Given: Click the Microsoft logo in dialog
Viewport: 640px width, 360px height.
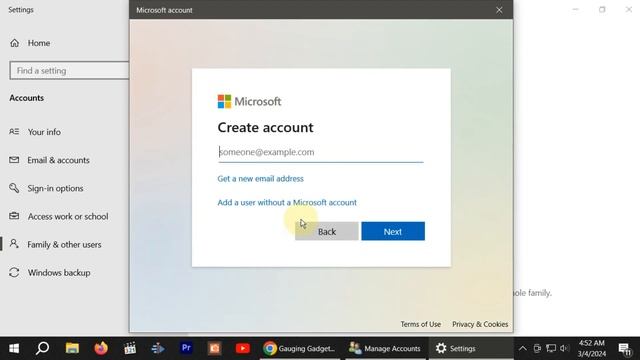Looking at the screenshot, I should point(249,101).
